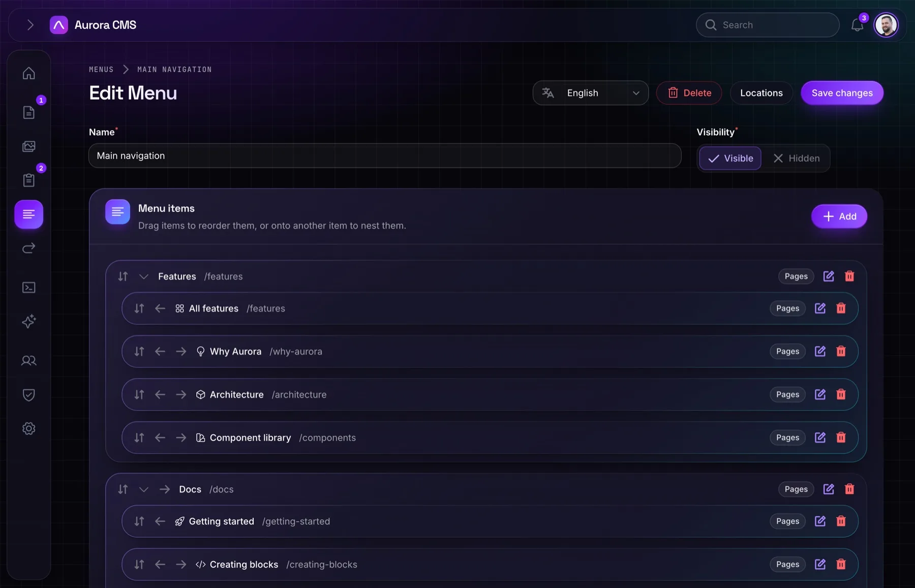Click the Save changes button
The height and width of the screenshot is (588, 915).
(842, 93)
